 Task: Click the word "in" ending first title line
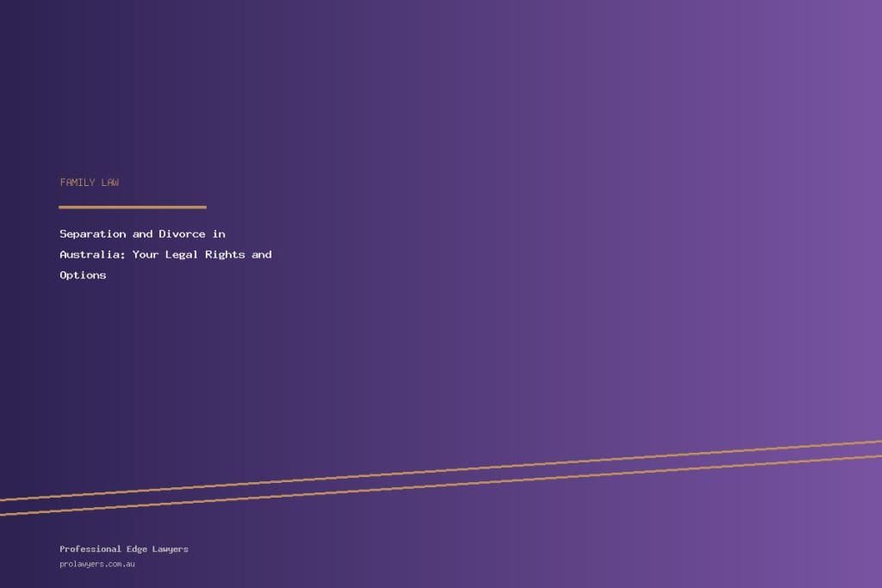[x=219, y=234]
